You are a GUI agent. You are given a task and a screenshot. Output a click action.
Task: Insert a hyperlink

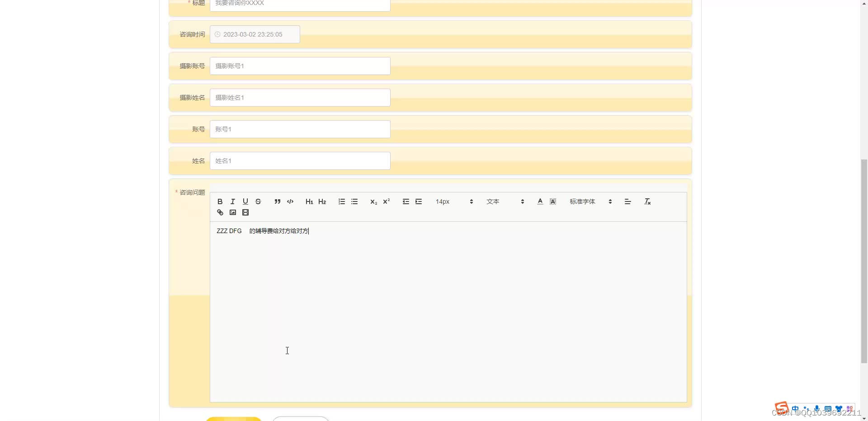220,212
